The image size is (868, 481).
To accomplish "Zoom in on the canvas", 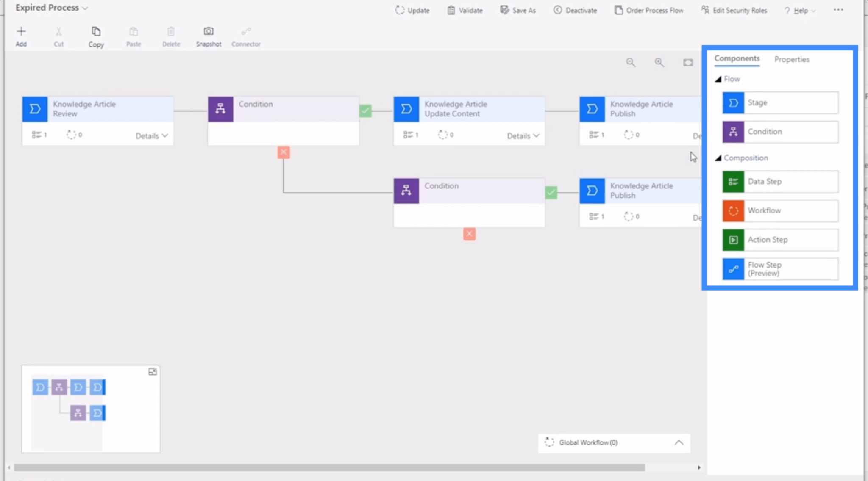I will [x=659, y=62].
